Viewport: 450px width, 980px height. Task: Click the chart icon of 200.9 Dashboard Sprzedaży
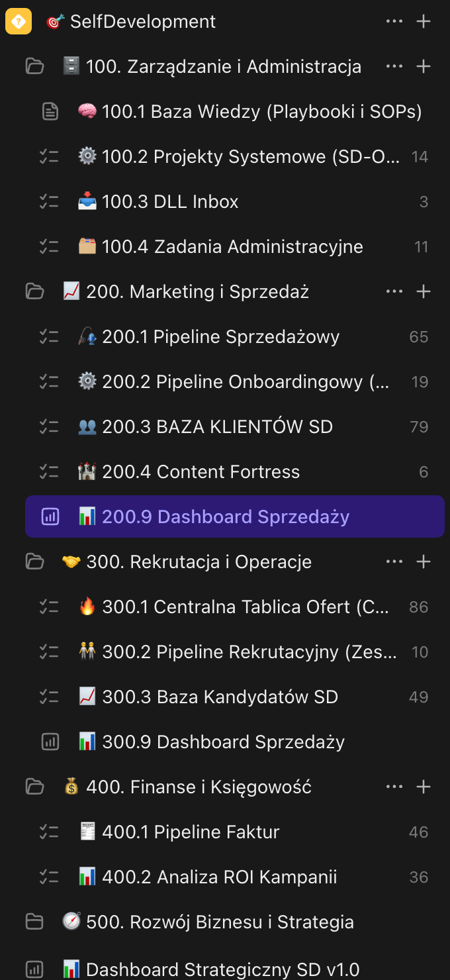pos(50,516)
